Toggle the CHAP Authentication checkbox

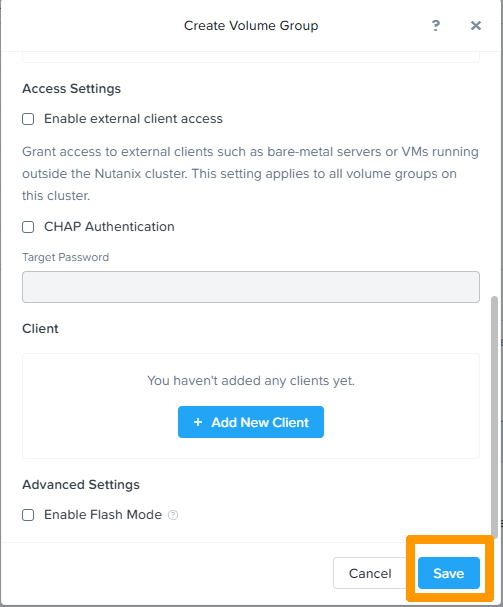pos(28,227)
